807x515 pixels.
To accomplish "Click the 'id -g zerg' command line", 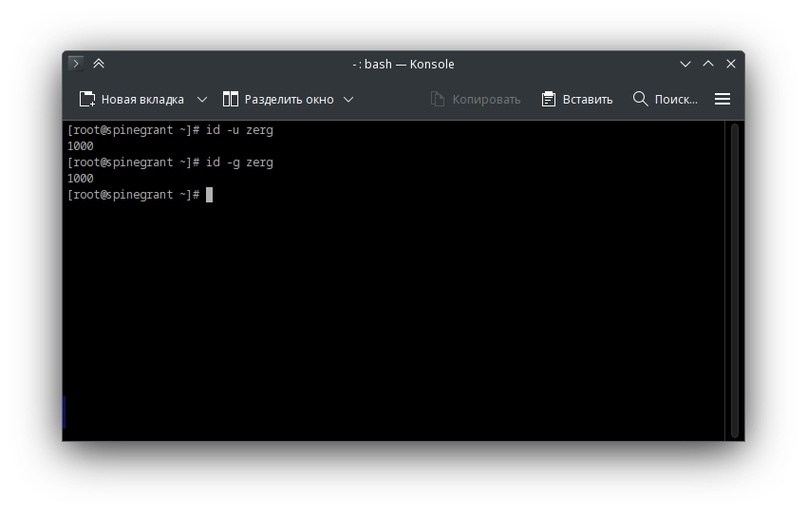I will [170, 162].
